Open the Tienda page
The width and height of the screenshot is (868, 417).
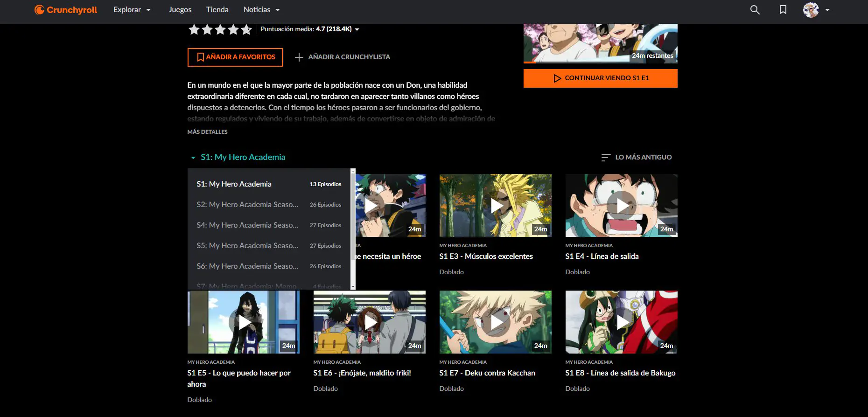217,10
